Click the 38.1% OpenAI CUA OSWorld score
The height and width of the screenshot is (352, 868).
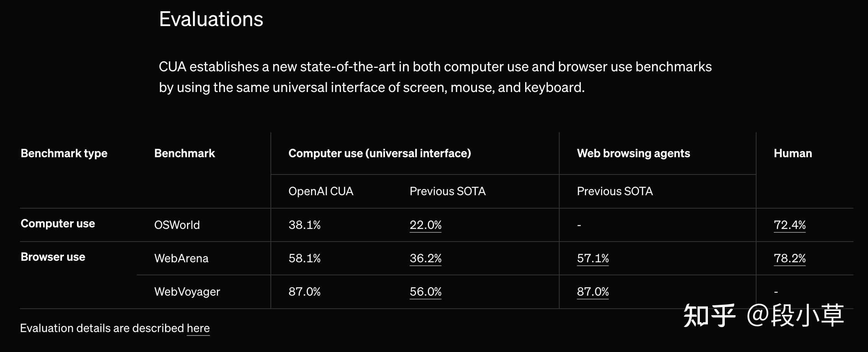point(304,225)
